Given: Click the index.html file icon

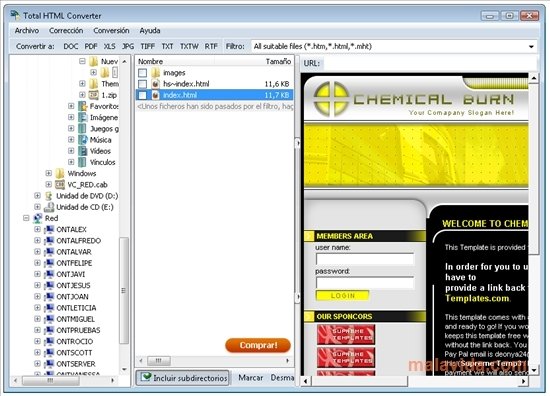Looking at the screenshot, I should [155, 95].
